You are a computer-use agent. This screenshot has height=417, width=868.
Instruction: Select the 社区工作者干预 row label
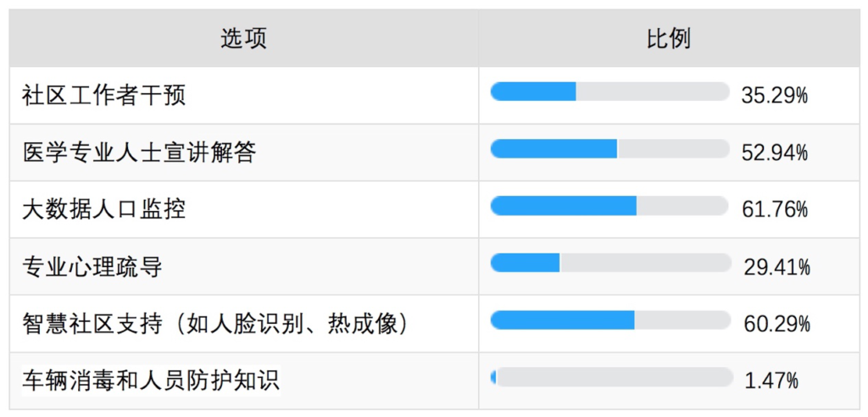tap(104, 96)
